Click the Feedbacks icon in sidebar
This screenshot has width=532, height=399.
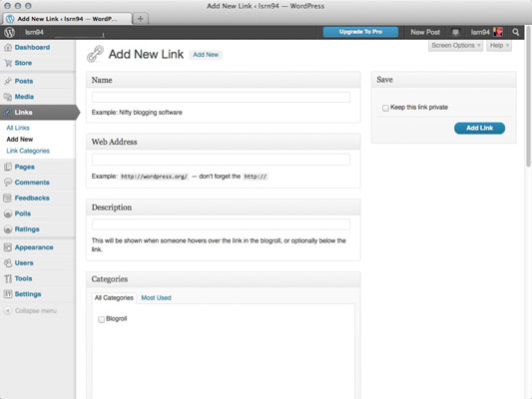(8, 198)
